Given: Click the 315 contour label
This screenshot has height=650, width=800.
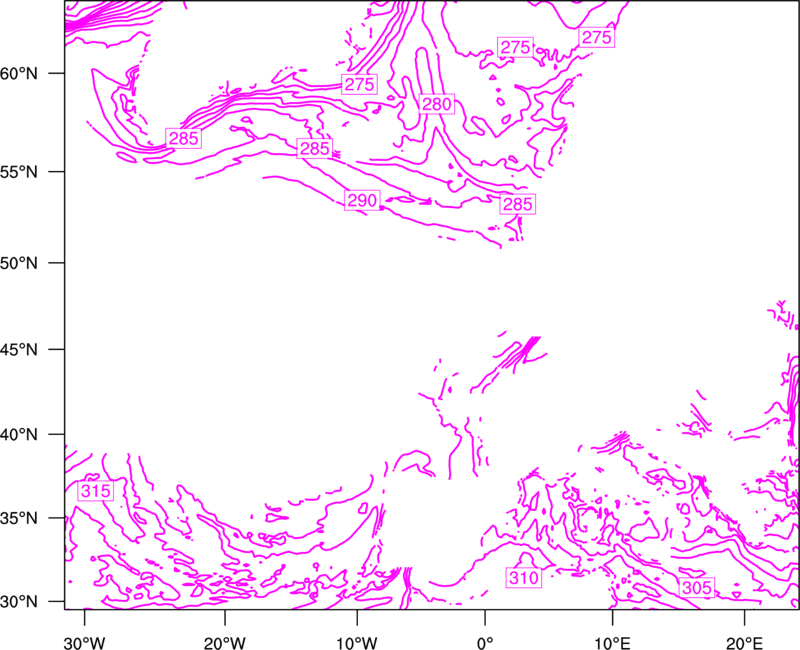Looking at the screenshot, I should pyautogui.click(x=95, y=491).
